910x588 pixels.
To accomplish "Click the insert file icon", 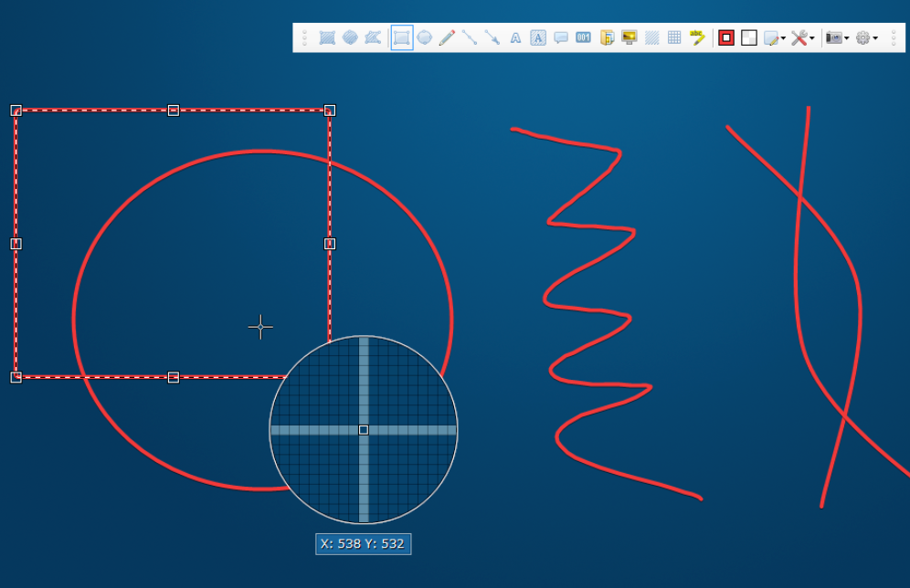I will tap(607, 38).
